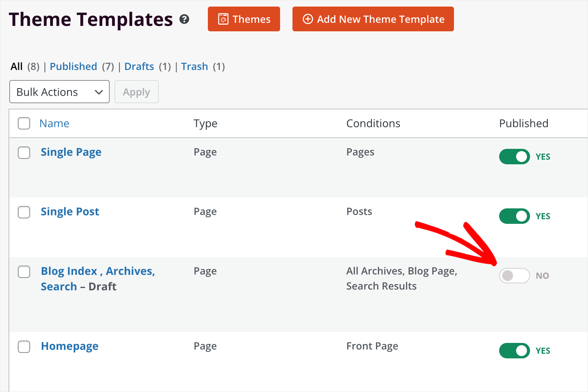Select the Single Post row checkbox
This screenshot has height=392, width=588.
point(24,212)
